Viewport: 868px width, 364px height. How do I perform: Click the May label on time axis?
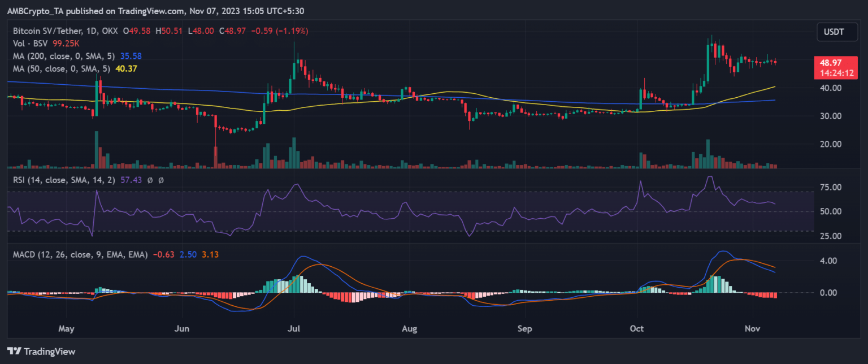(66, 328)
